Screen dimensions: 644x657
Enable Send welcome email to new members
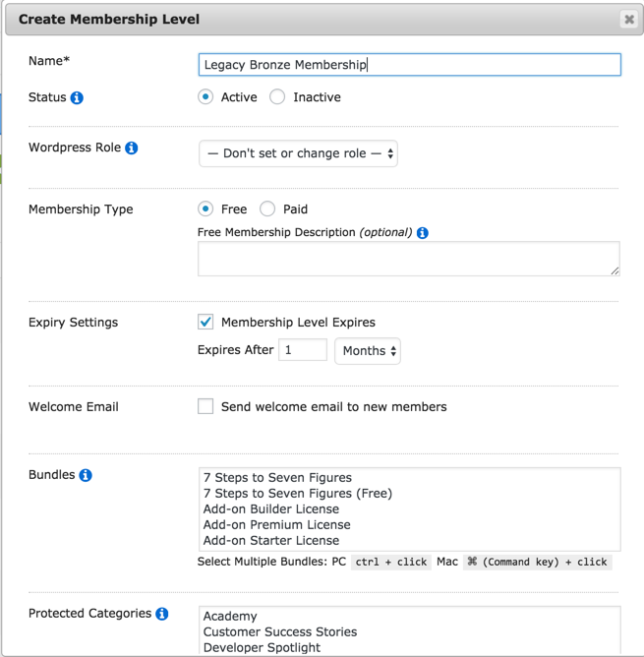click(x=205, y=406)
